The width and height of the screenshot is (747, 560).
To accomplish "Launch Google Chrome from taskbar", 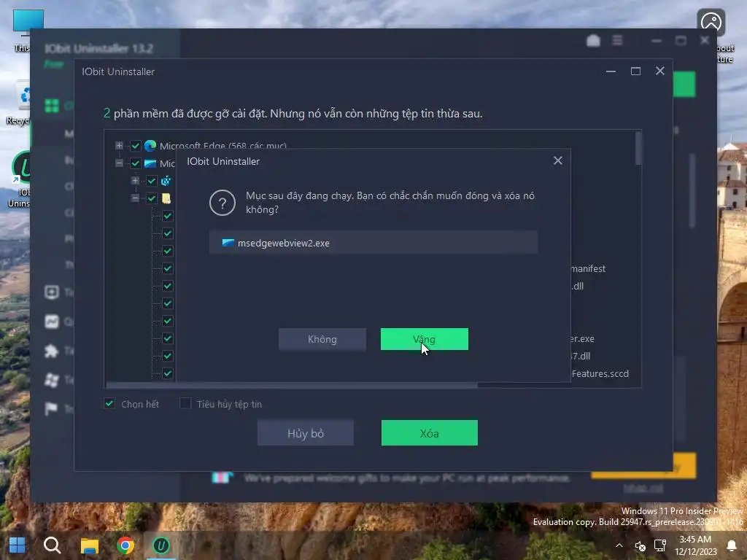I will tap(125, 545).
